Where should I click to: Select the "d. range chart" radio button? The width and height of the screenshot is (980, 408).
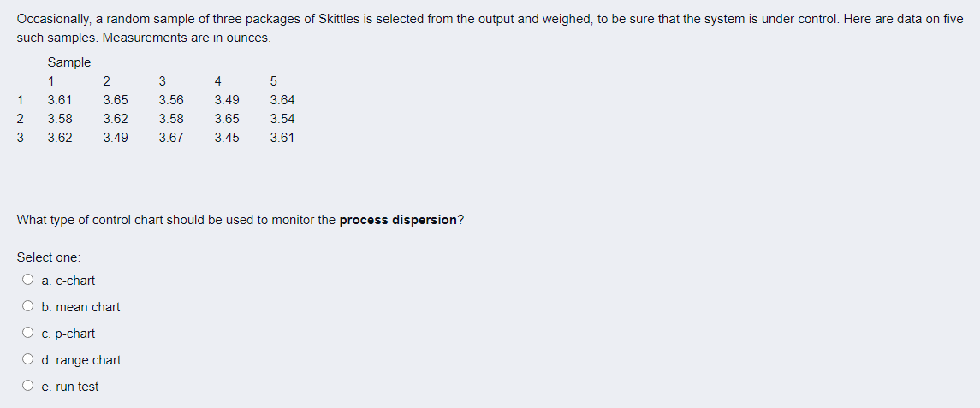[x=28, y=360]
